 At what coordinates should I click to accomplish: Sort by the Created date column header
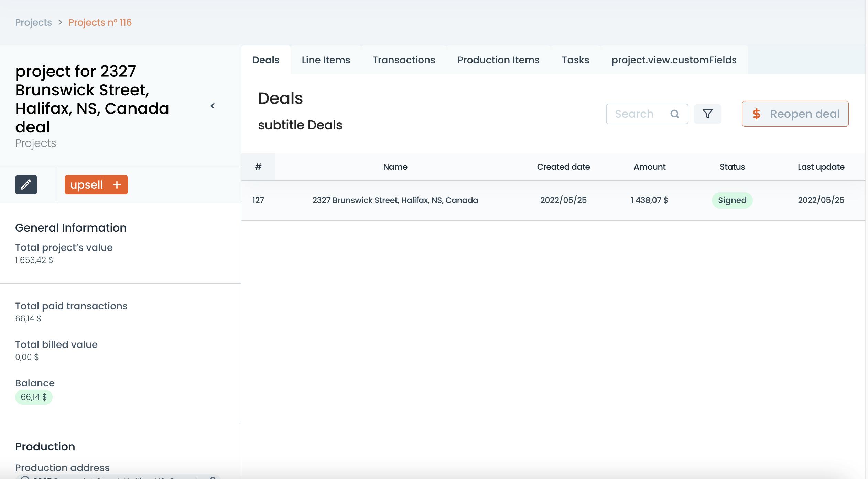coord(563,167)
